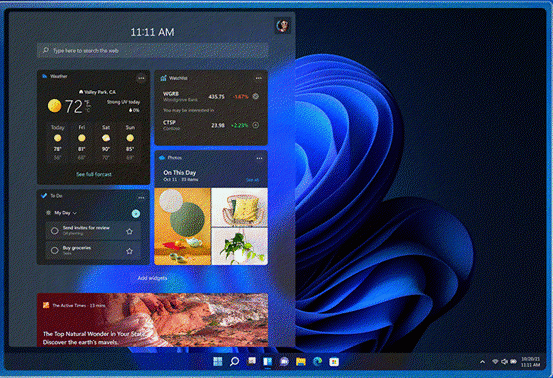Open the yellow still-life photo thumbnail

pos(183,226)
